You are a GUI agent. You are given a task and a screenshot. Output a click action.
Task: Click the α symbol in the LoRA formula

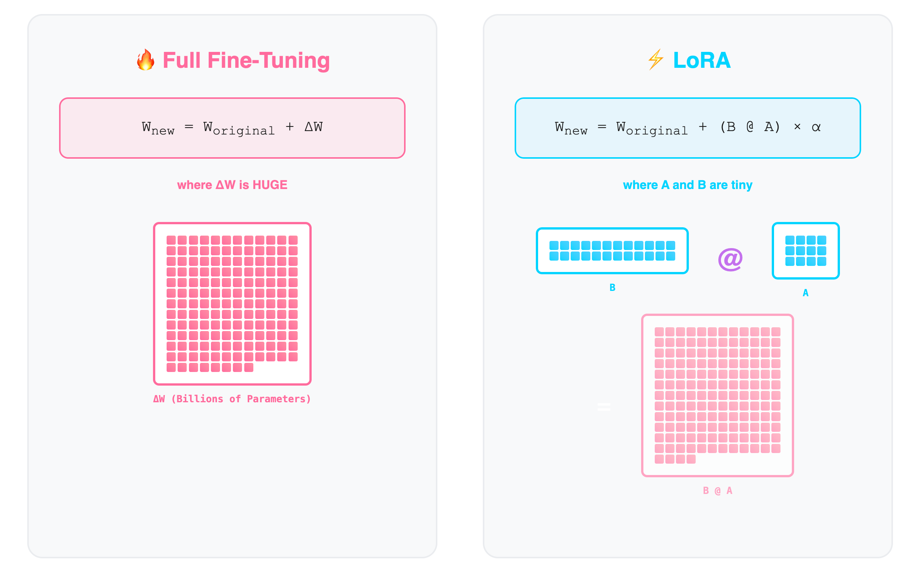tap(816, 127)
